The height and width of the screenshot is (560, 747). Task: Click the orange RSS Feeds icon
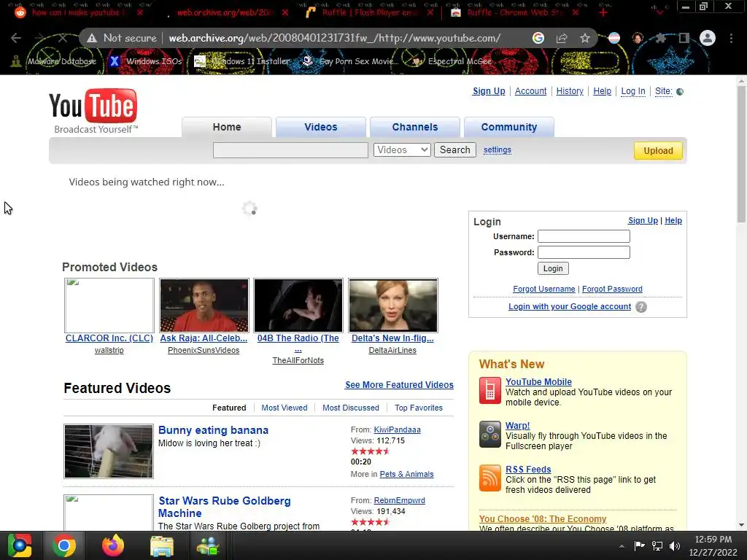489,478
